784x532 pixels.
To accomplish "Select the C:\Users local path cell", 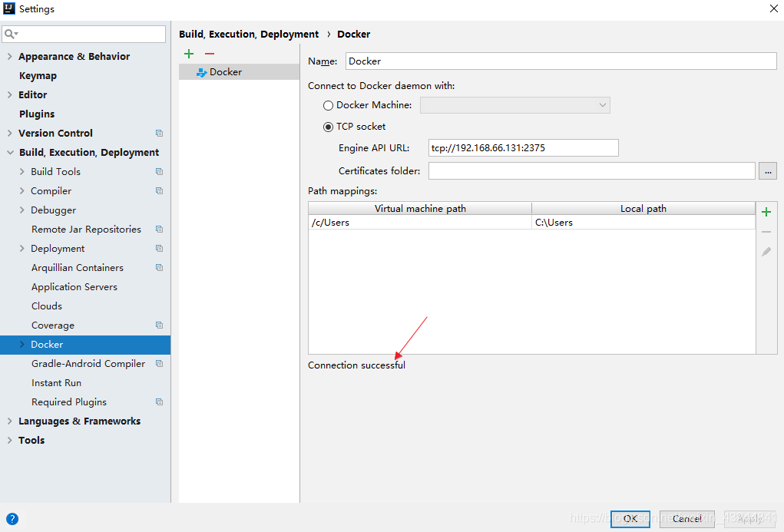I will coord(643,223).
